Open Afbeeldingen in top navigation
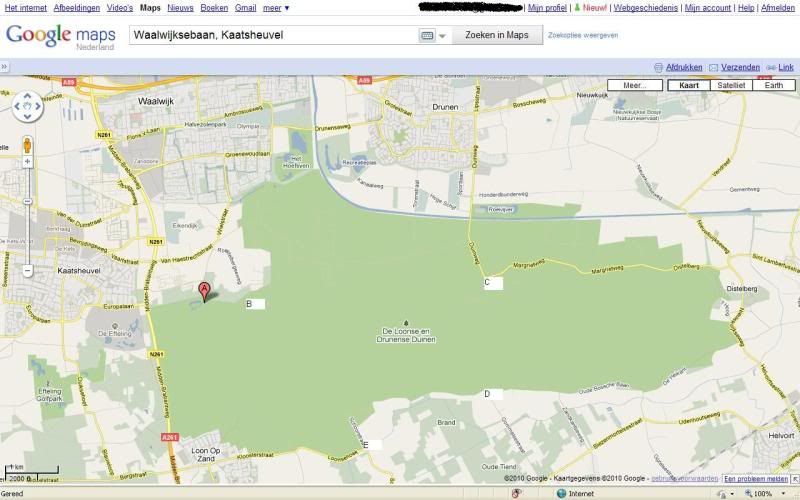 [x=77, y=8]
